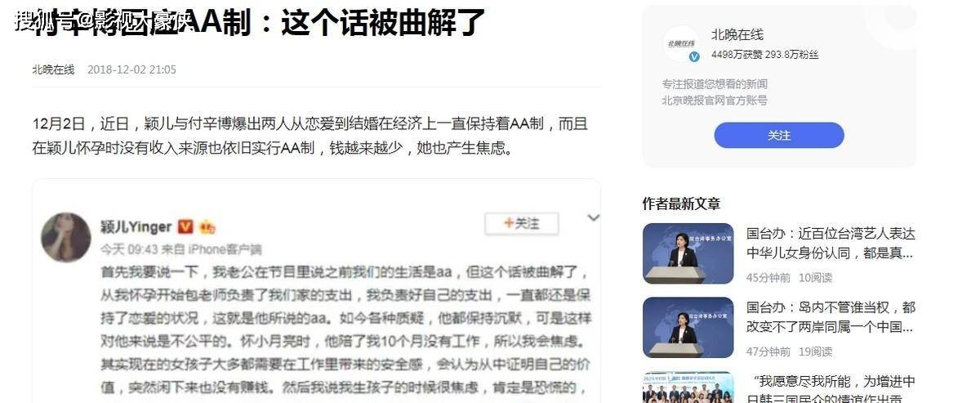
Task: Read article 岛内不管谁当权
Action: (x=831, y=317)
